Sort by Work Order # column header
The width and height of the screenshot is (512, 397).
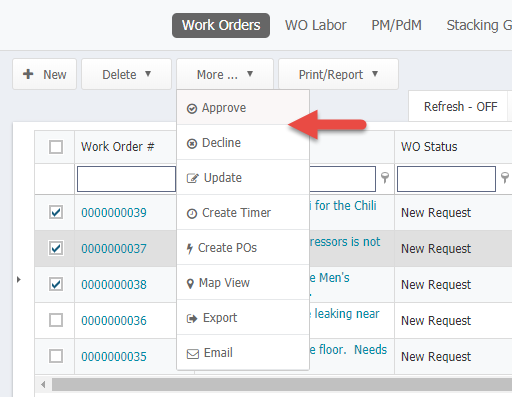coord(118,147)
